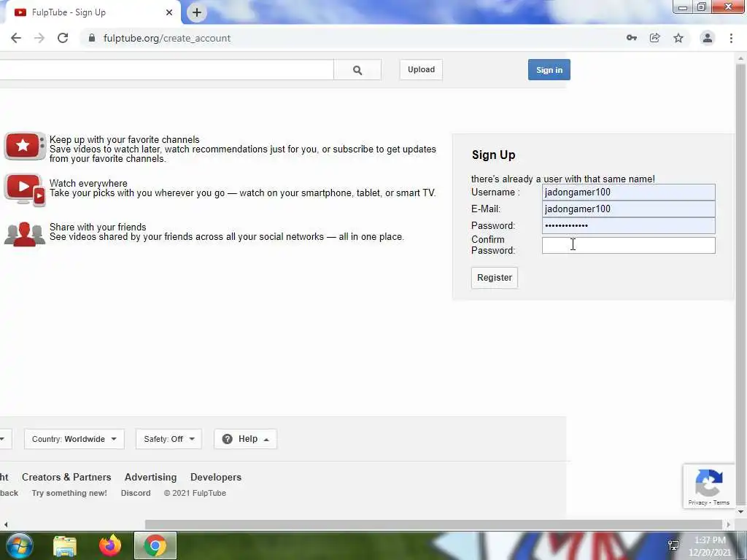Click the © 2021 FulpTube text
The width and height of the screenshot is (747, 560).
pyautogui.click(x=195, y=494)
